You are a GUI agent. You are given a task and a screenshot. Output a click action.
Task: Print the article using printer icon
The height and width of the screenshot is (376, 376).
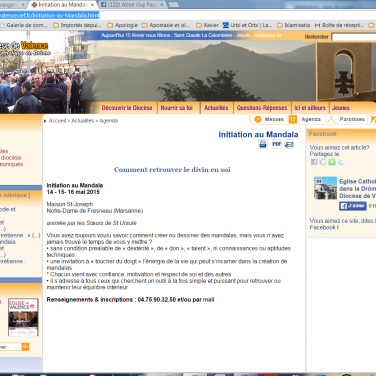pyautogui.click(x=263, y=144)
